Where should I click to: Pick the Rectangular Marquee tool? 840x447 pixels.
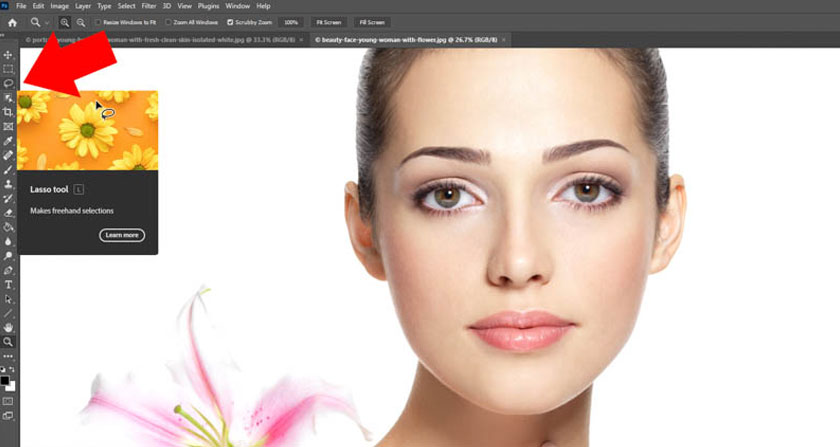[8, 69]
